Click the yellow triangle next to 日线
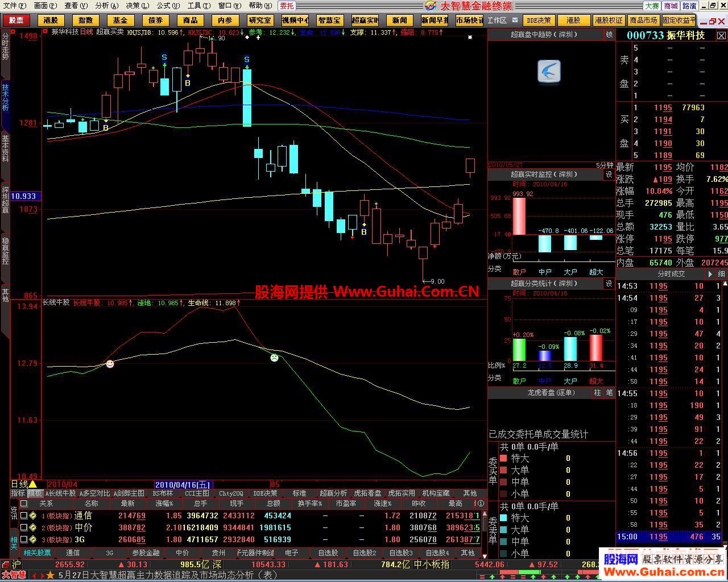Screen dimensions: 728x582 click(33, 484)
